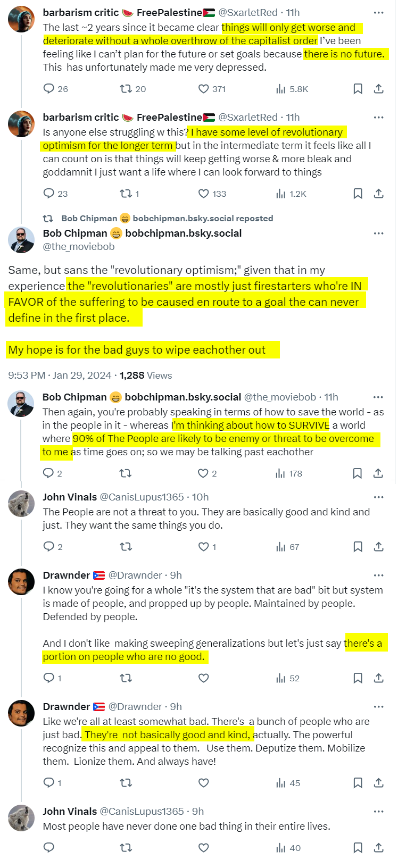Open the 9:53 PM Jan 29, 2024 timestamp
This screenshot has height=868, width=398.
click(x=60, y=375)
